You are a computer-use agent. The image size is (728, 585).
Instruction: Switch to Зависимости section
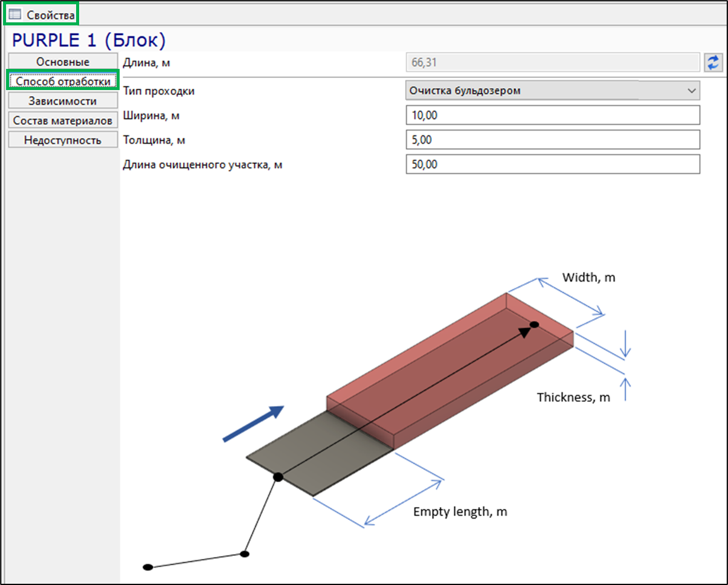point(63,101)
